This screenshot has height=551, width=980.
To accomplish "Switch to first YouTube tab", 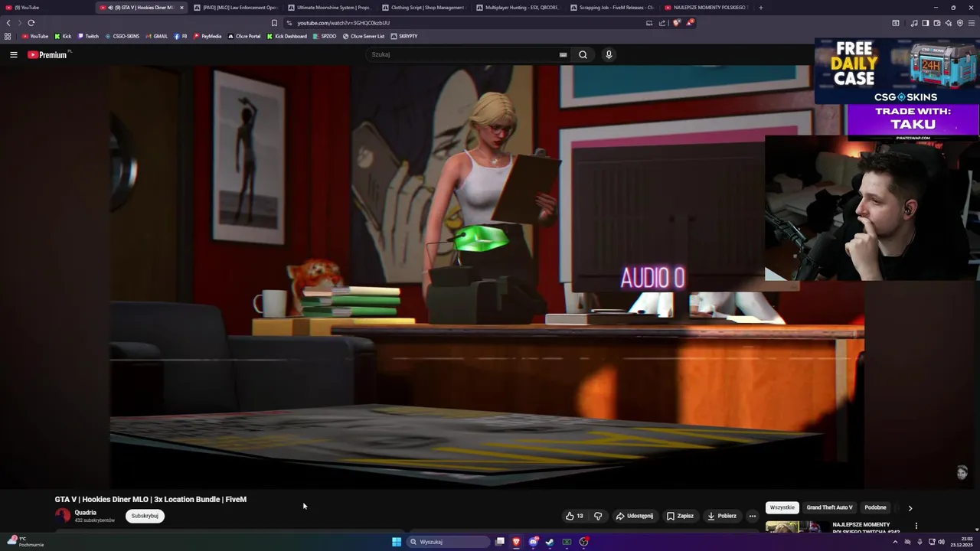I will coord(46,8).
